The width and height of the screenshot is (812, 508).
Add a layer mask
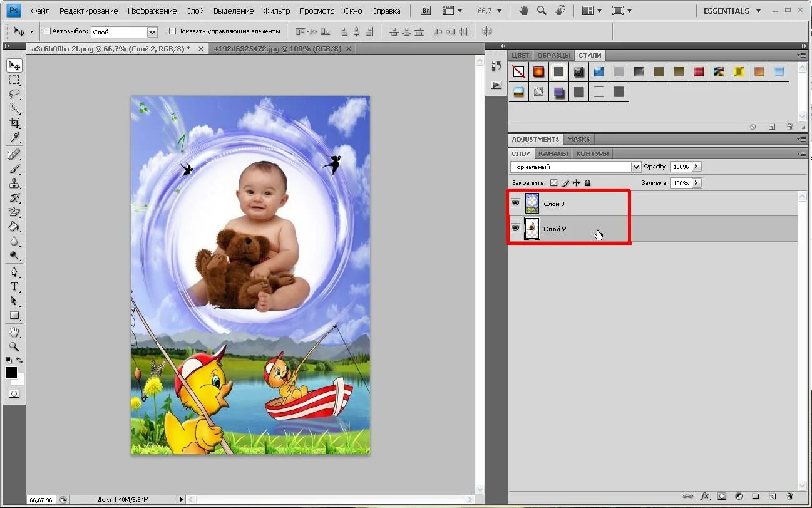(x=722, y=496)
